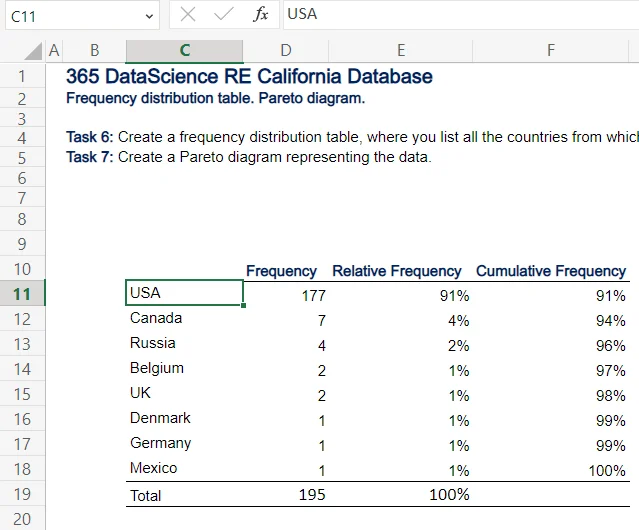639x530 pixels.
Task: Click the Select All corner triangle
Action: pyautogui.click(x=33, y=51)
